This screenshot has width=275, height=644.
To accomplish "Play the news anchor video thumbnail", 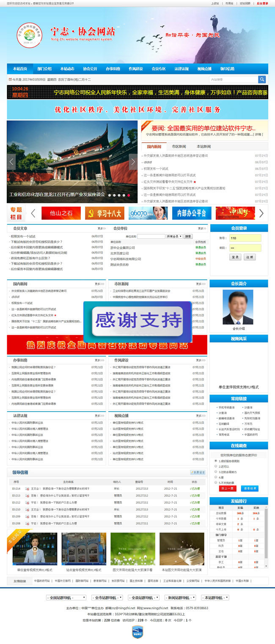I will coord(35,549).
